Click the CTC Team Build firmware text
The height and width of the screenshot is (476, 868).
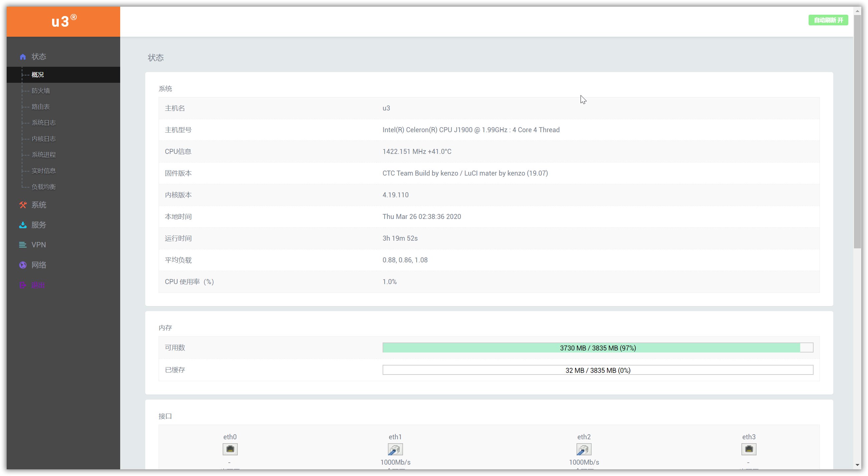tap(465, 173)
